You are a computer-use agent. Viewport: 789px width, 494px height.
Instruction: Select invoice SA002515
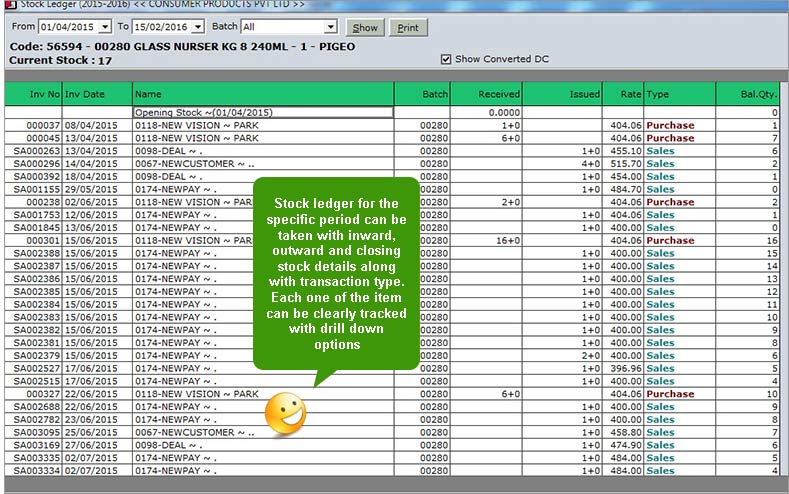(37, 381)
